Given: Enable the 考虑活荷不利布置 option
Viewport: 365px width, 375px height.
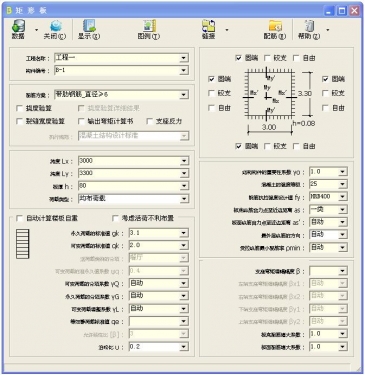Looking at the screenshot, I should pyautogui.click(x=115, y=218).
